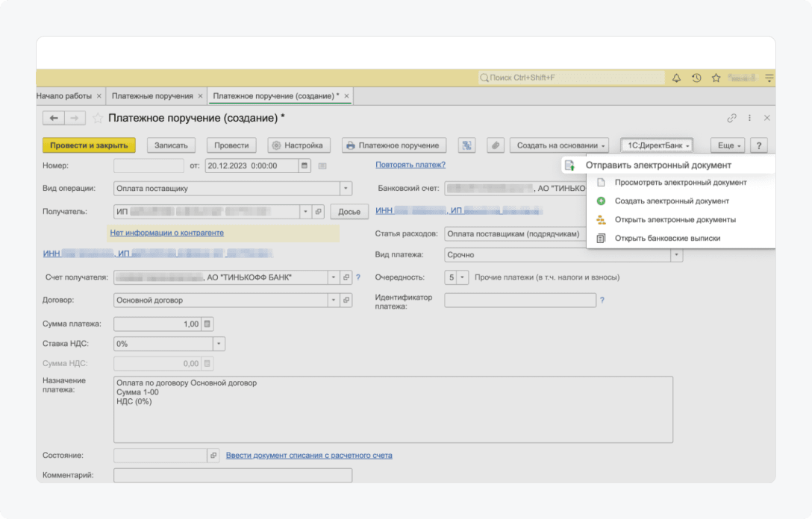
Task: Select Отправить электронный документ menu item
Action: point(658,165)
